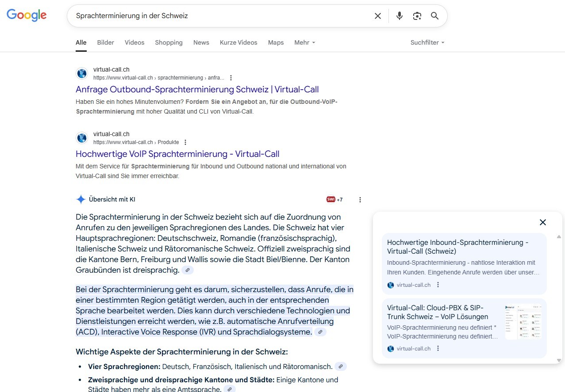Open Anfrage Outbound-Sprachterminierung Schweiz result
This screenshot has height=392, width=565.
tap(197, 89)
